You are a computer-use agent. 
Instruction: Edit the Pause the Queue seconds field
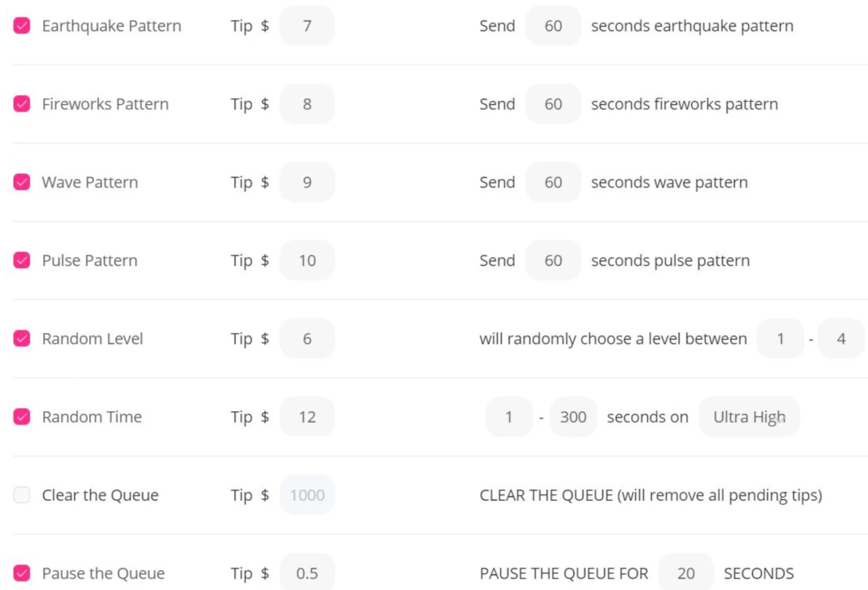click(x=686, y=573)
